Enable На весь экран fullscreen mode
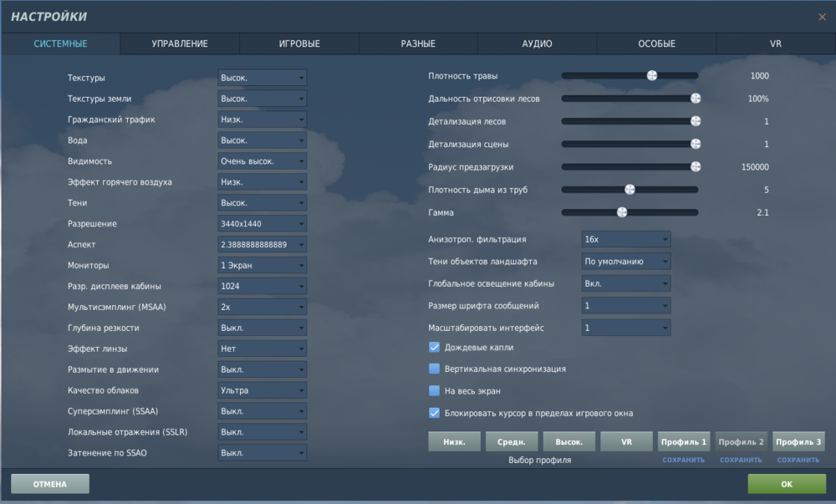The image size is (836, 504). click(x=434, y=390)
